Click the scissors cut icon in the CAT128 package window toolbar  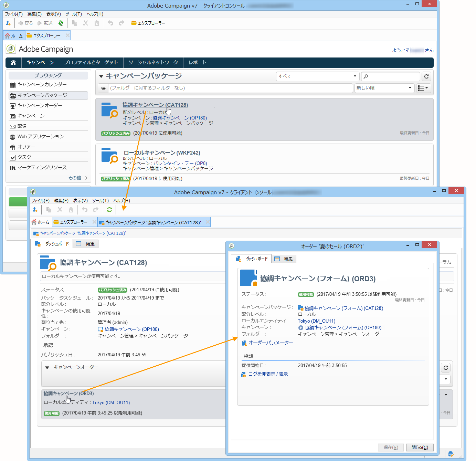tap(60, 210)
